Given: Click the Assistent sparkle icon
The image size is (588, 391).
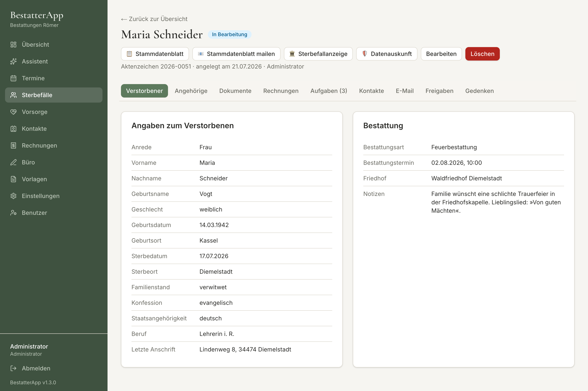Looking at the screenshot, I should coord(13,61).
